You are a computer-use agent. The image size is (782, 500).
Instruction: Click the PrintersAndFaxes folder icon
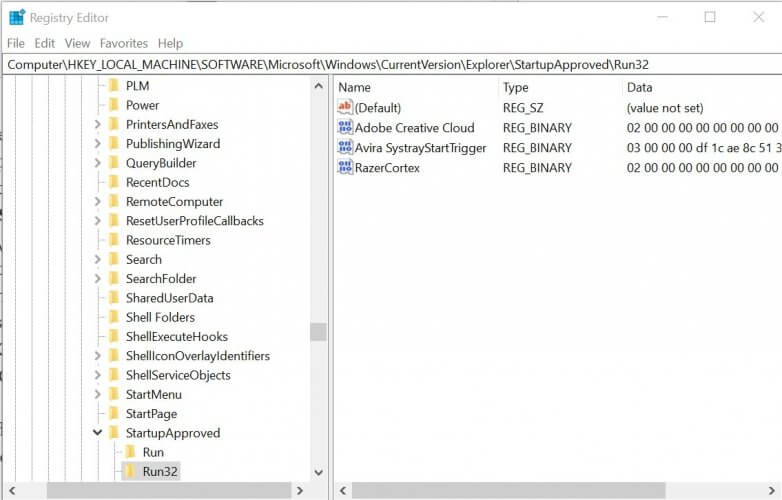(114, 124)
